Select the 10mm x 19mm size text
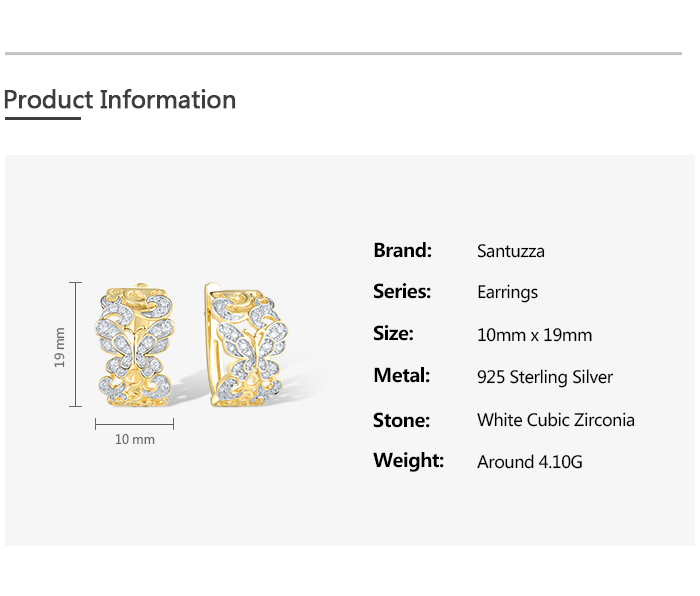This screenshot has width=700, height=596. click(x=534, y=335)
